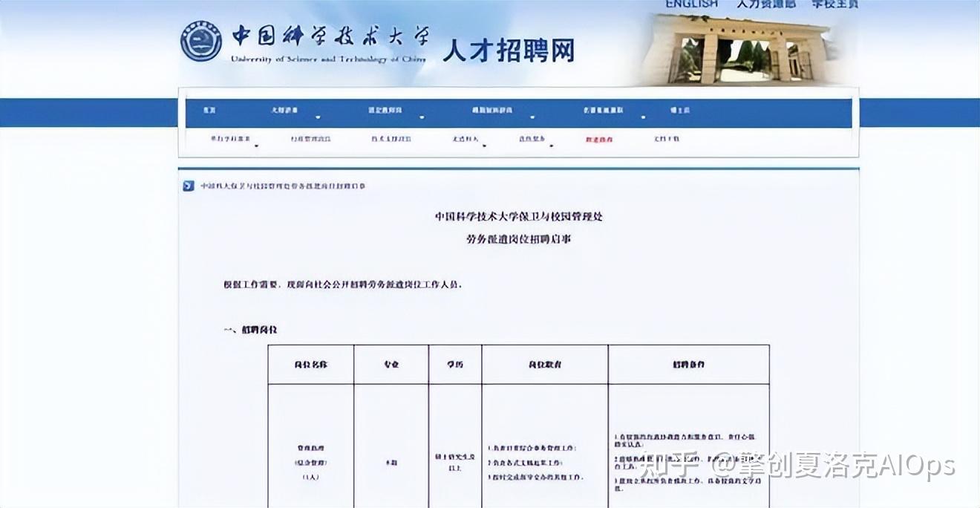Click the USTC circular university emblem logo
Screen dimensions: 980x508
[200, 41]
